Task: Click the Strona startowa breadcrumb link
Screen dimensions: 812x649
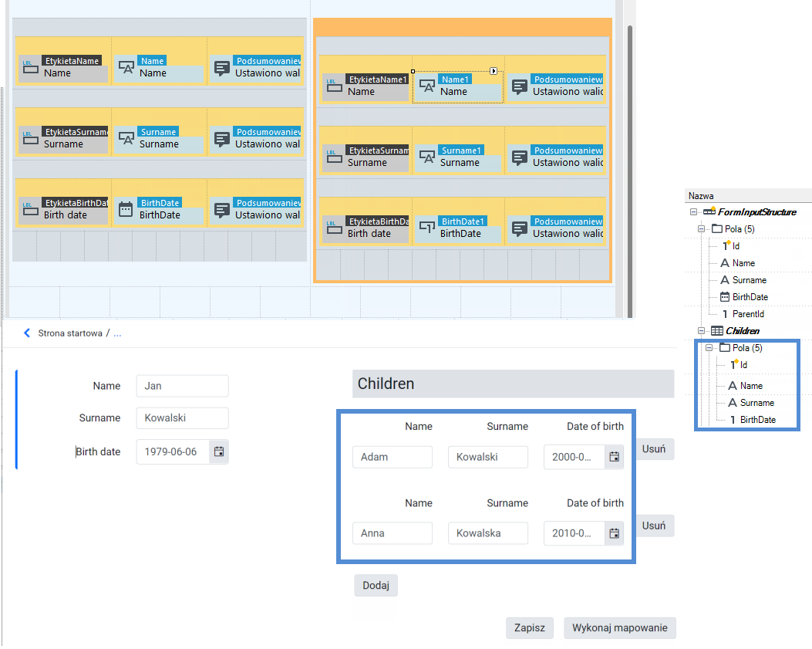Action: pos(70,333)
